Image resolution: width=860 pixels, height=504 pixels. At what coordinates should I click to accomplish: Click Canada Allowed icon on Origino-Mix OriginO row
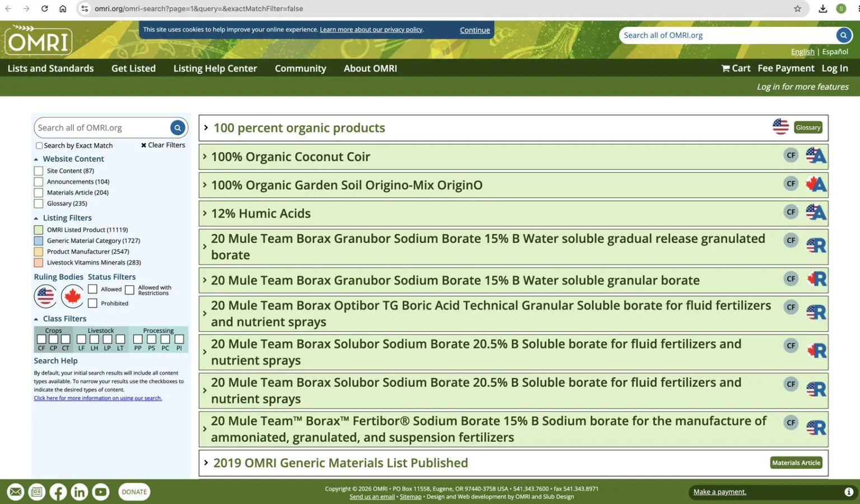816,183
